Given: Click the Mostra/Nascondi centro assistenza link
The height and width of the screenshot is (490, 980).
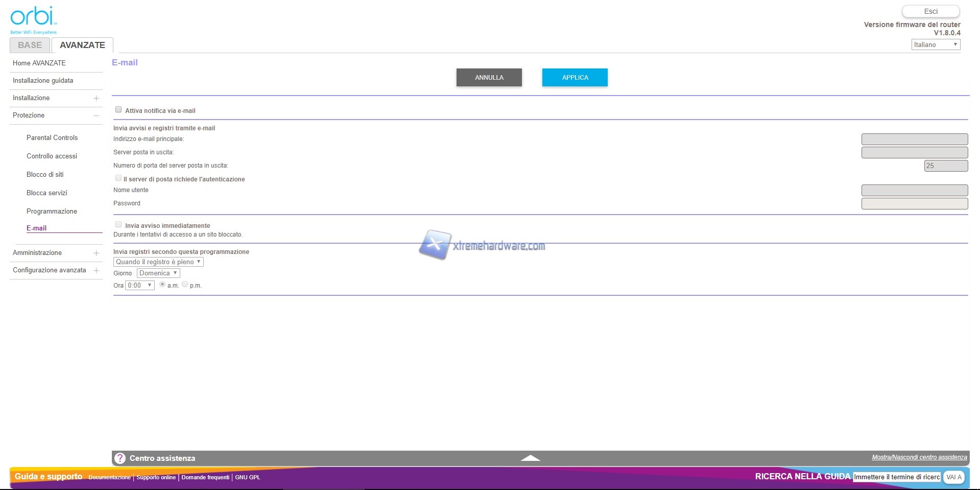Looking at the screenshot, I should (919, 457).
